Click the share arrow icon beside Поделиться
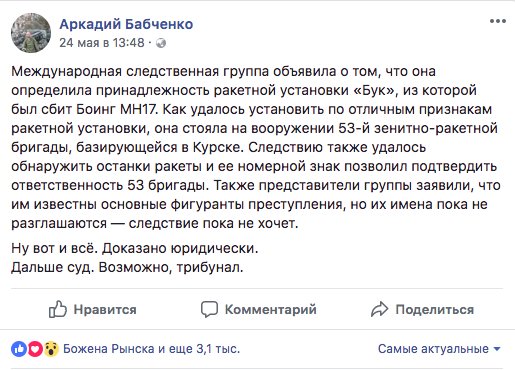Image resolution: width=515 pixels, height=370 pixels. (379, 309)
